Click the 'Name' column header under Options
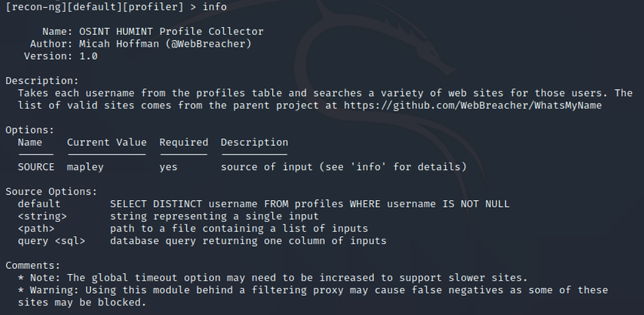Screen dimensions: 644x315 click(x=30, y=142)
